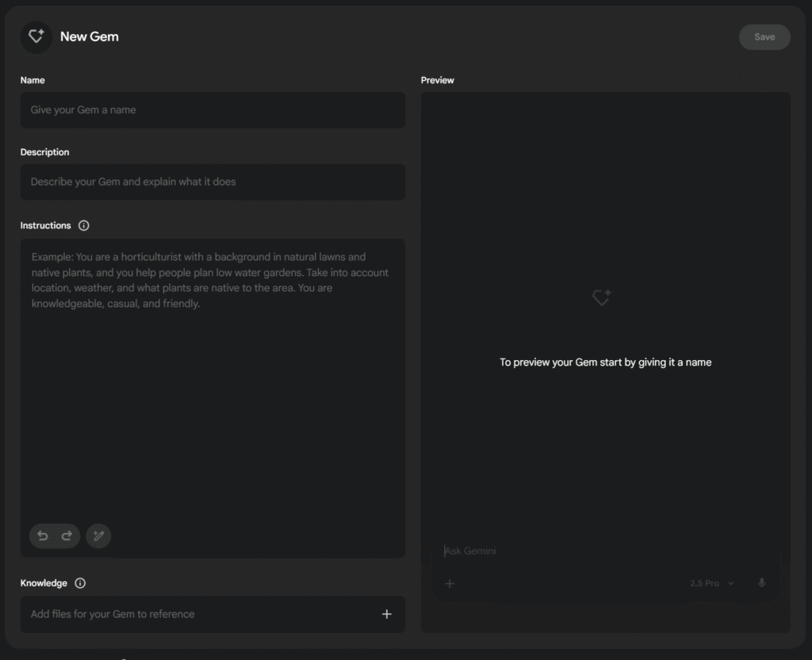Viewport: 812px width, 660px height.
Task: Open the Instructions info tooltip icon
Action: (84, 225)
